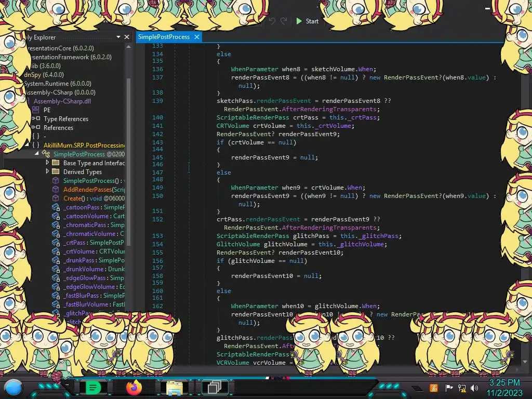
Task: Click the Undo arrow in the toolbar
Action: [x=272, y=21]
